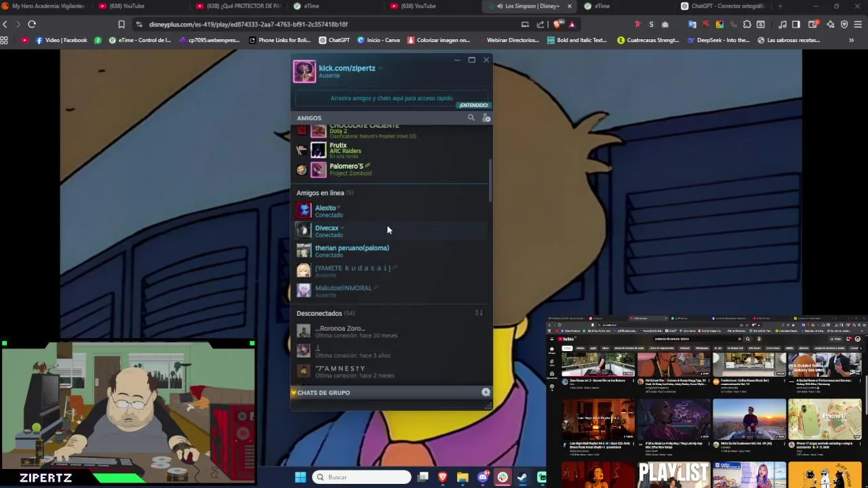Click Alexito's avatar icon
The image size is (868, 488).
304,211
